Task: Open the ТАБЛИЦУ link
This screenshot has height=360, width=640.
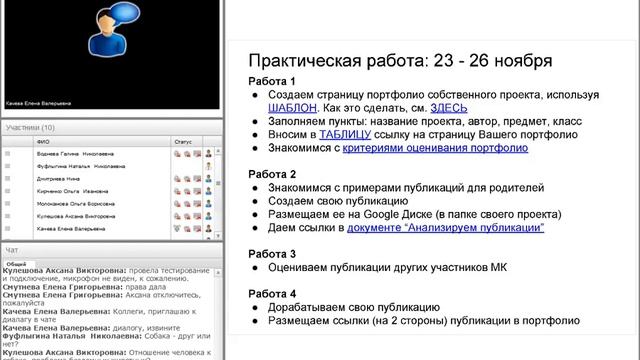Action: pyautogui.click(x=345, y=135)
